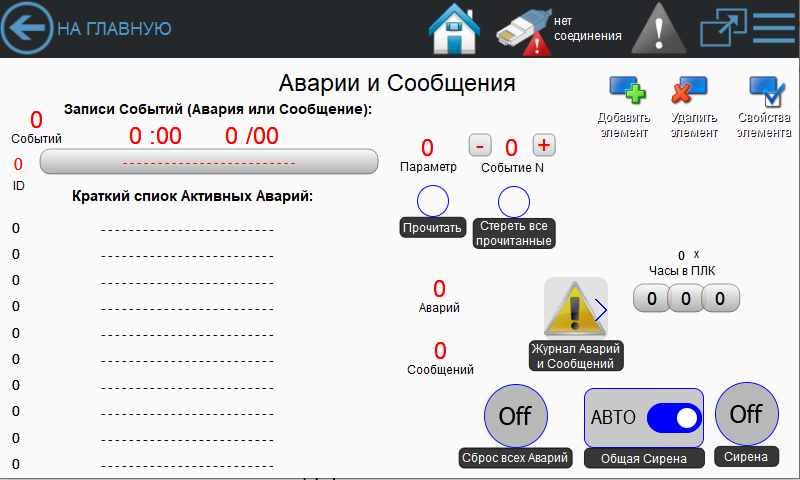Open Свойства элемента icon
The height and width of the screenshot is (480, 800).
pyautogui.click(x=765, y=94)
